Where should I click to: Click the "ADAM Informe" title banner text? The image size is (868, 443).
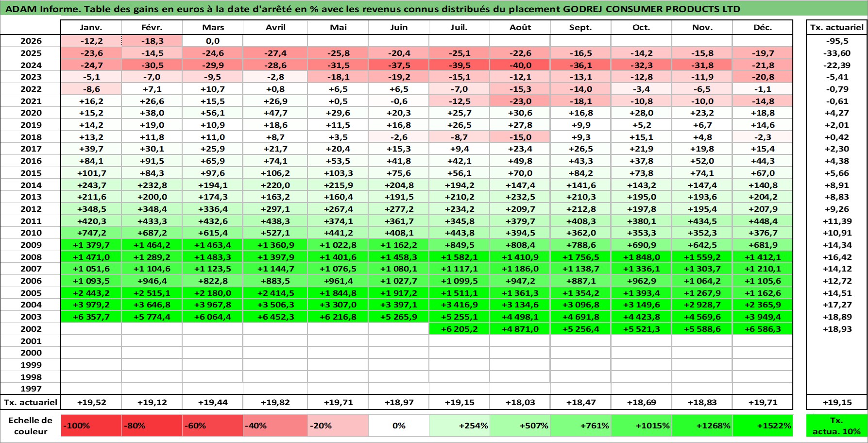coord(373,9)
